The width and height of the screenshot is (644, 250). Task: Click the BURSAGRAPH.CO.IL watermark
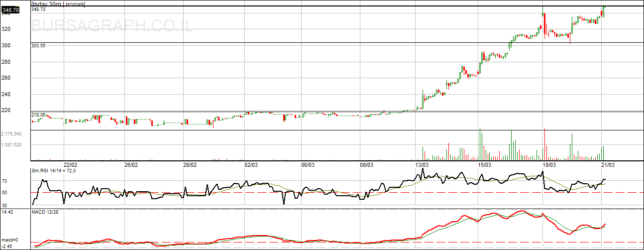(112, 26)
